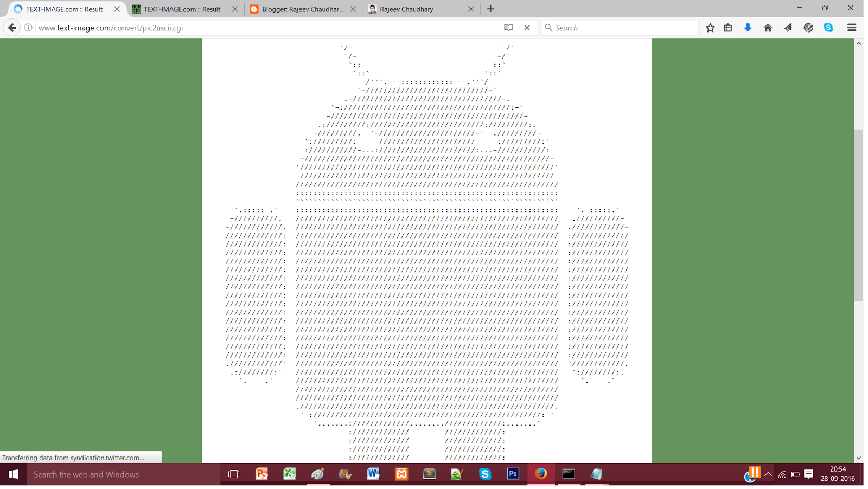Screen dimensions: 868x489
Task: Launch Excel from the taskbar
Action: (x=290, y=474)
